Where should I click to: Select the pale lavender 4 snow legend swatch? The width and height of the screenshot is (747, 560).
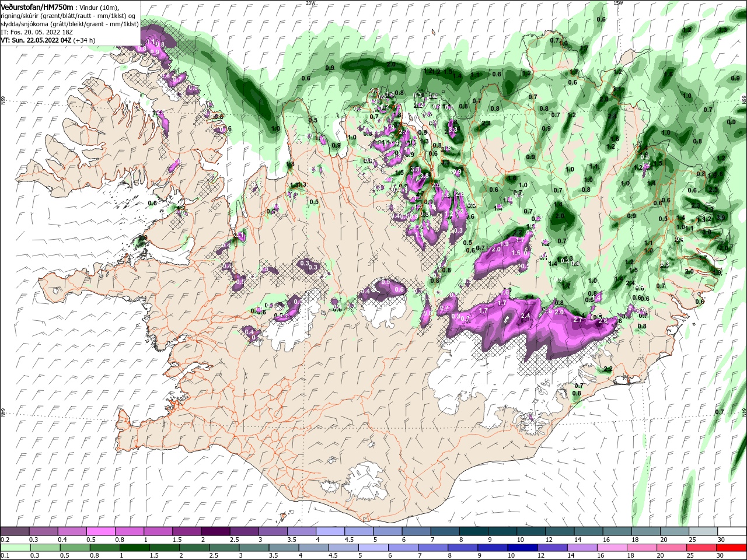330,531
